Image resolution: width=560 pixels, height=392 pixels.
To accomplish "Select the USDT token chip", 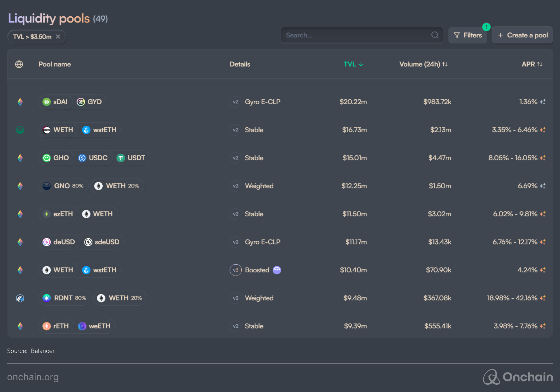I will pos(131,158).
